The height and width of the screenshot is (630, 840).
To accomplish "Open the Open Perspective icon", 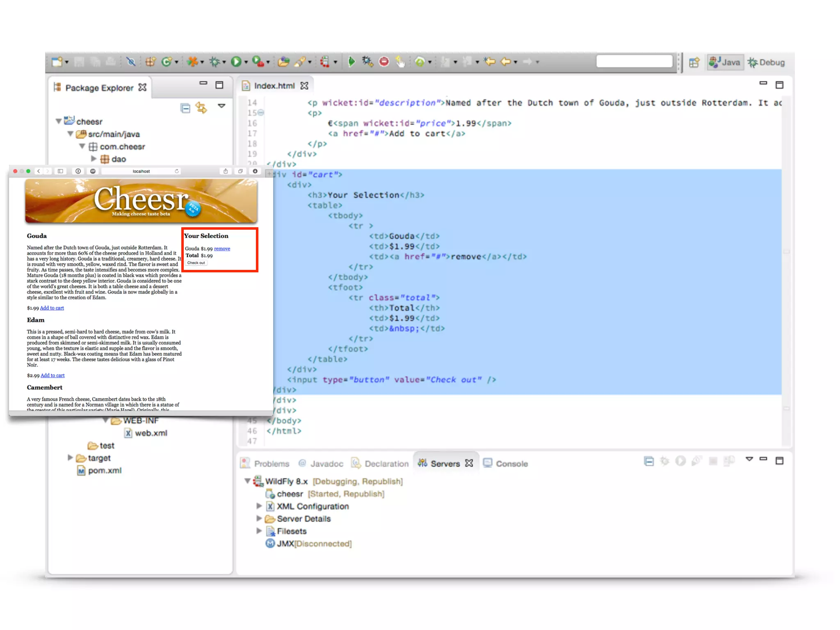I will coord(694,62).
